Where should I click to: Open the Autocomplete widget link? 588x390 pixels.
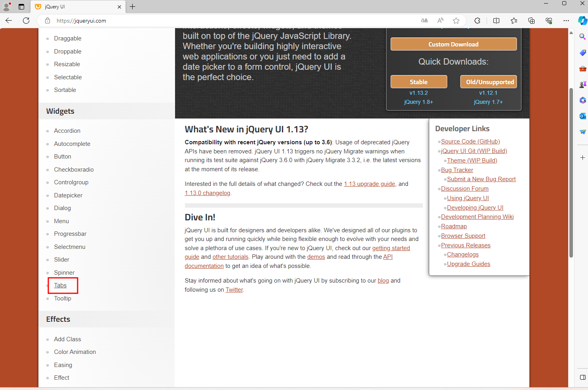coord(72,144)
